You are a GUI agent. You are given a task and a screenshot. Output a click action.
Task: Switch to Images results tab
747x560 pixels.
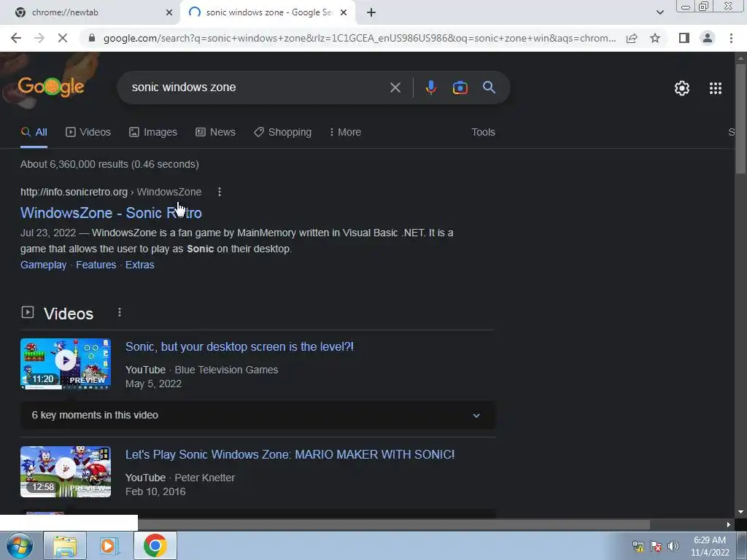click(153, 132)
